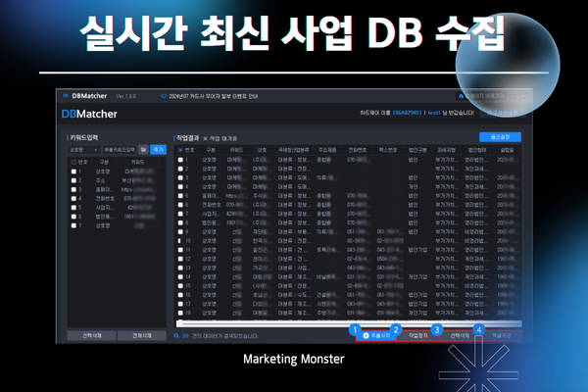Check results row 15 checkbox

180,286
